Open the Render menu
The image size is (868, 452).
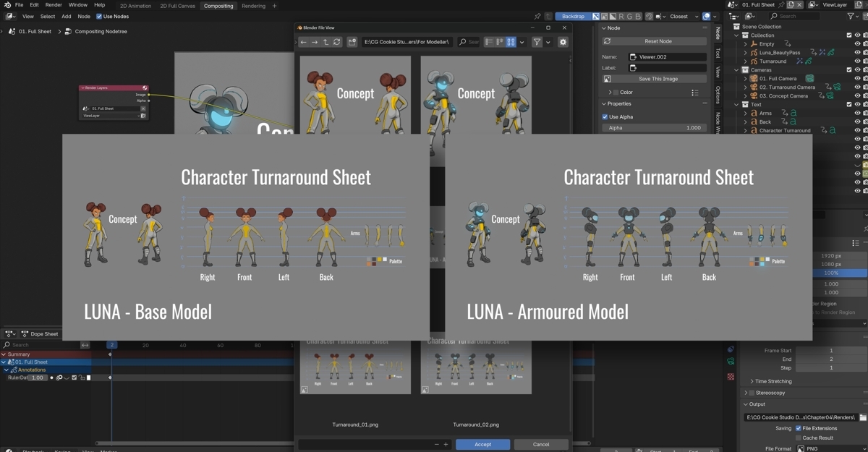pyautogui.click(x=54, y=5)
